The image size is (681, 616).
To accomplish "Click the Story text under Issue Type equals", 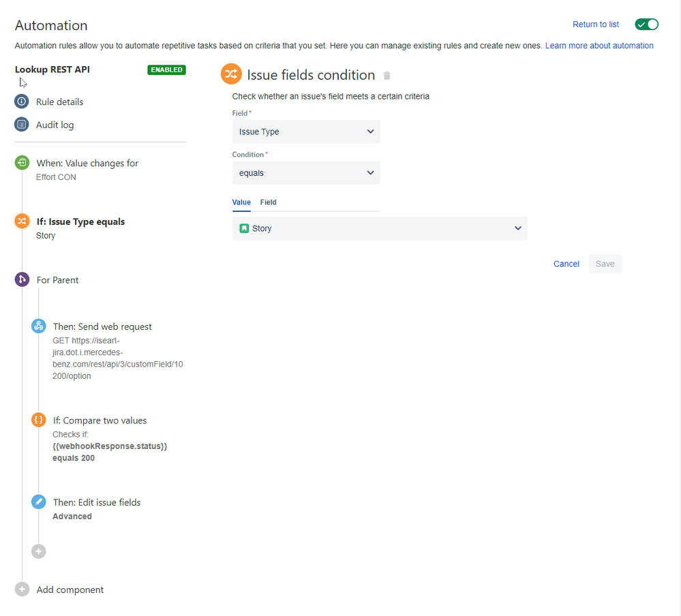I will [x=46, y=236].
